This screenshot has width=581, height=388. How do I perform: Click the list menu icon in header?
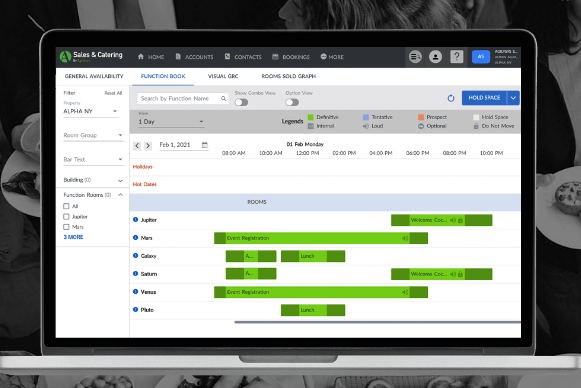tap(415, 57)
